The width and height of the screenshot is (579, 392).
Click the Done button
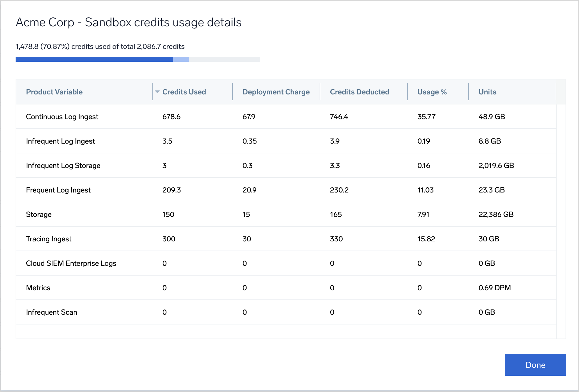535,365
